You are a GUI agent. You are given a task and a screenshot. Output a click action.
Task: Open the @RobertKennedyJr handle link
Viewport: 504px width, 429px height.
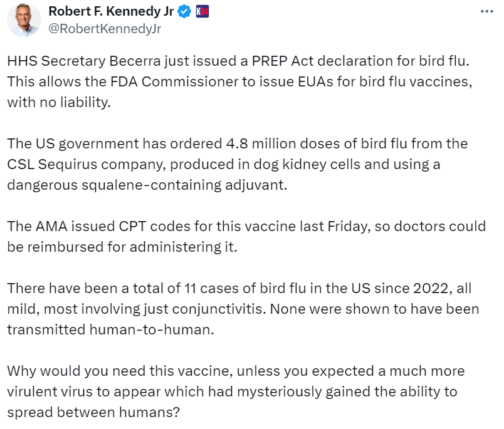click(95, 28)
